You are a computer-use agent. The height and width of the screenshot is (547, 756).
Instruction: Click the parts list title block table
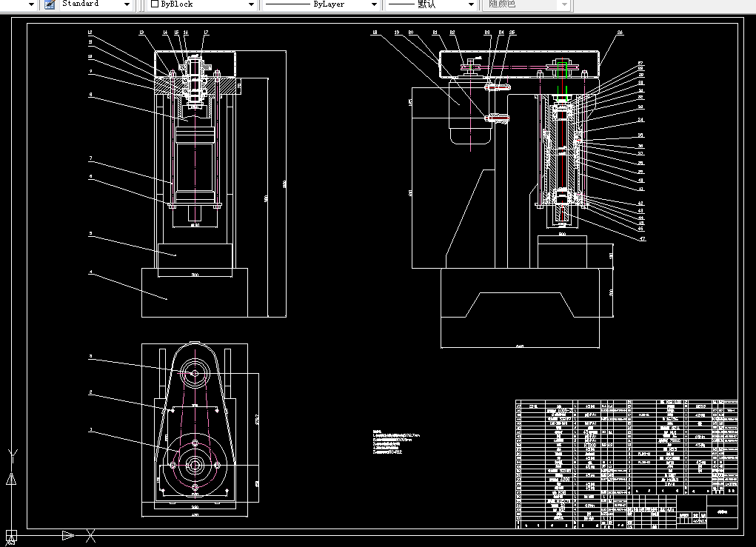(x=626, y=464)
